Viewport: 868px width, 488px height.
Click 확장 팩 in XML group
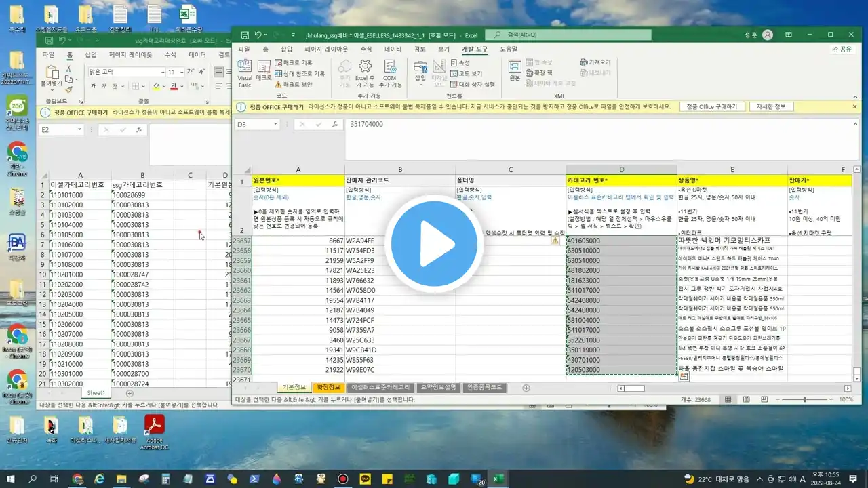pyautogui.click(x=539, y=73)
